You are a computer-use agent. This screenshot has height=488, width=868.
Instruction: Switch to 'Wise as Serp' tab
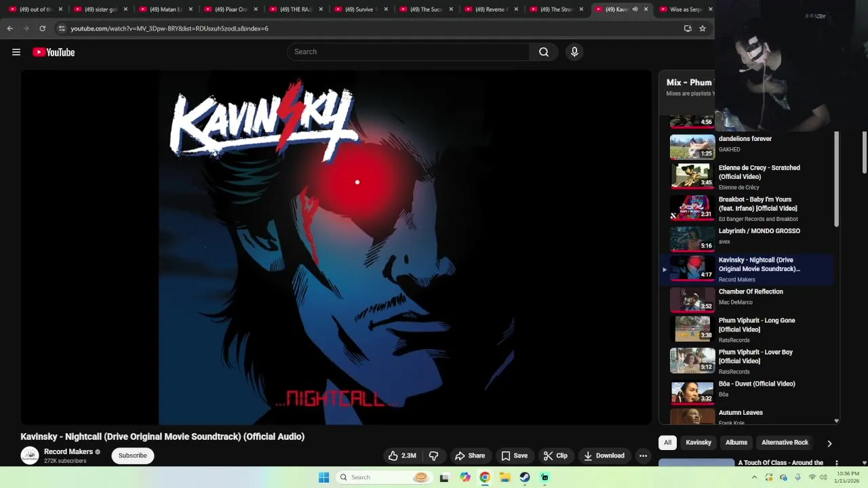685,9
